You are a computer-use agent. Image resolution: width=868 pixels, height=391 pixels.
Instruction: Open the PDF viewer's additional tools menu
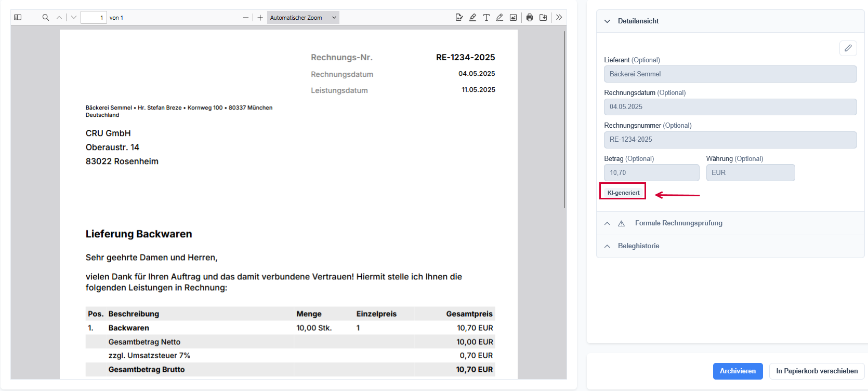(559, 18)
